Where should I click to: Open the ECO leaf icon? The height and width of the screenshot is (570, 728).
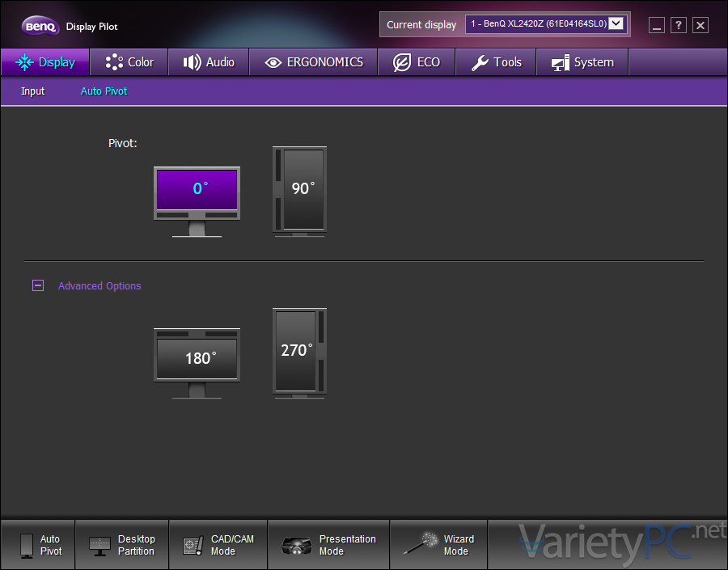402,61
